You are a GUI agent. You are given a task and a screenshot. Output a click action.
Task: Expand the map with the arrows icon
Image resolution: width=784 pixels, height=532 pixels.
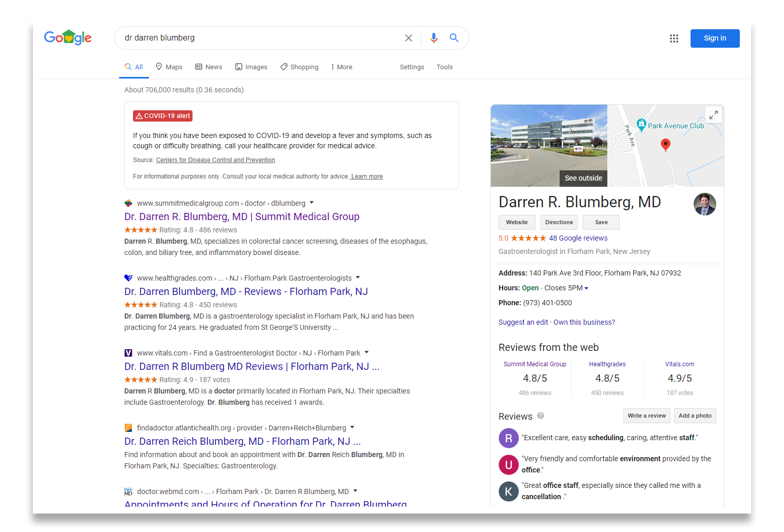coord(714,115)
